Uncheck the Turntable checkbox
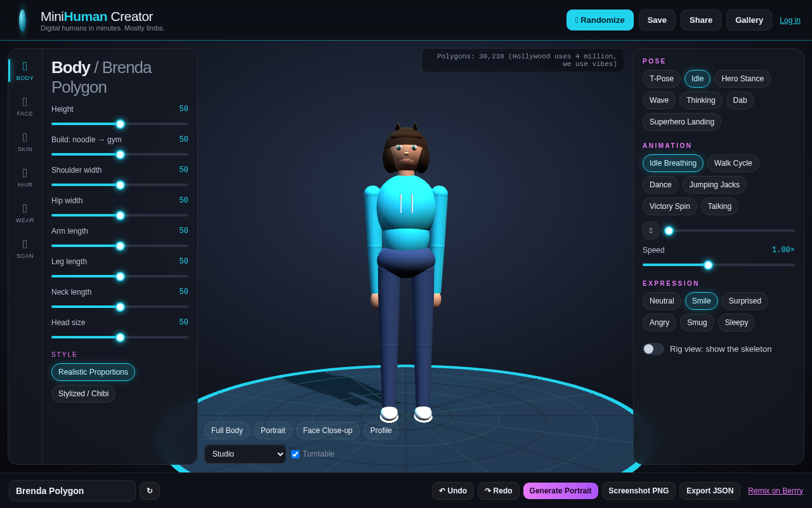 click(295, 454)
